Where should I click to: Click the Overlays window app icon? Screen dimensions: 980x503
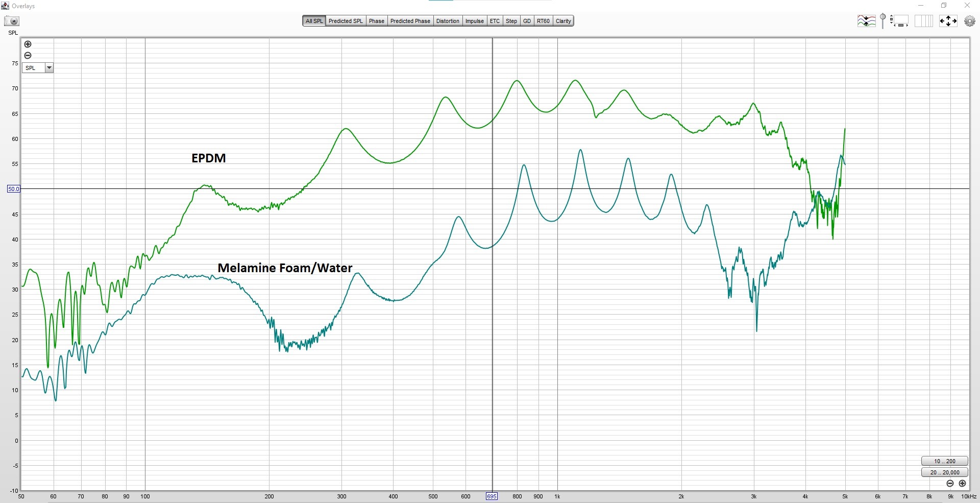pyautogui.click(x=5, y=6)
